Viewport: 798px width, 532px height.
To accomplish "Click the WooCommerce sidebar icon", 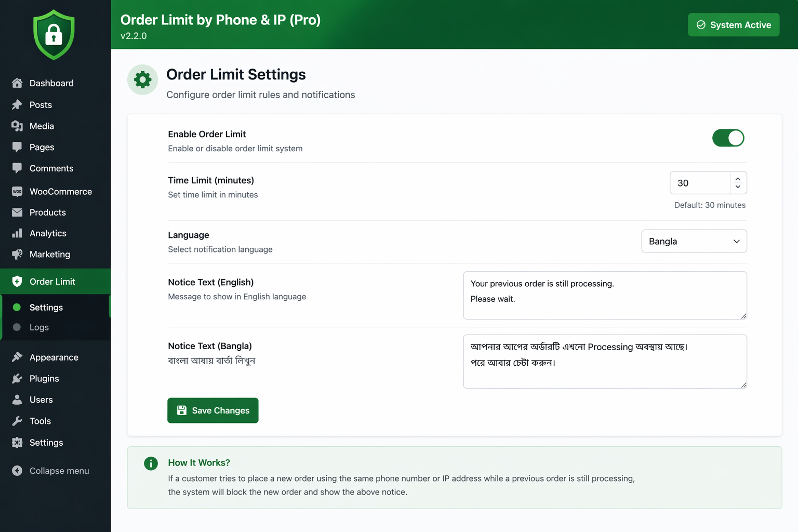I will [x=17, y=192].
